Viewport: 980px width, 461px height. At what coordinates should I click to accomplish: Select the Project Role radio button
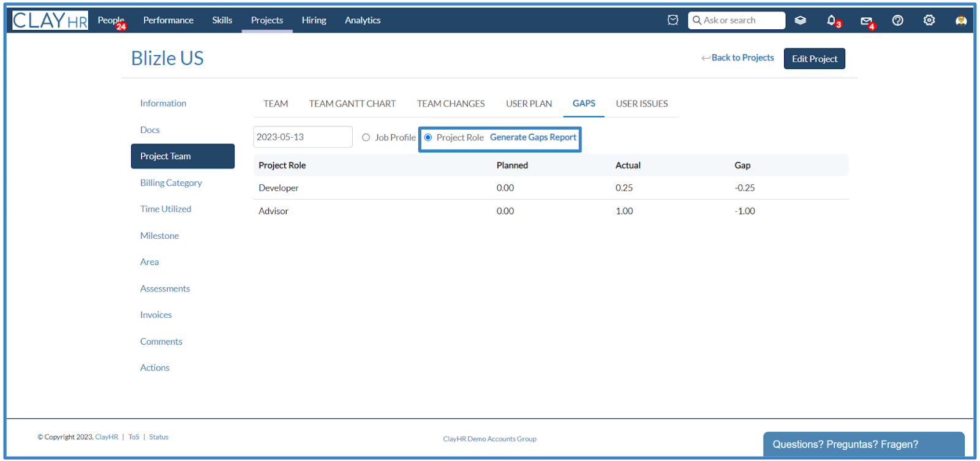coord(428,137)
